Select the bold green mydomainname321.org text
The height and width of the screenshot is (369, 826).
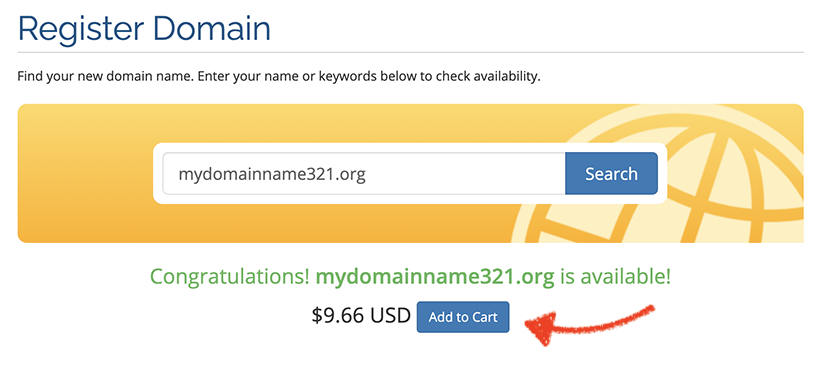(x=435, y=276)
